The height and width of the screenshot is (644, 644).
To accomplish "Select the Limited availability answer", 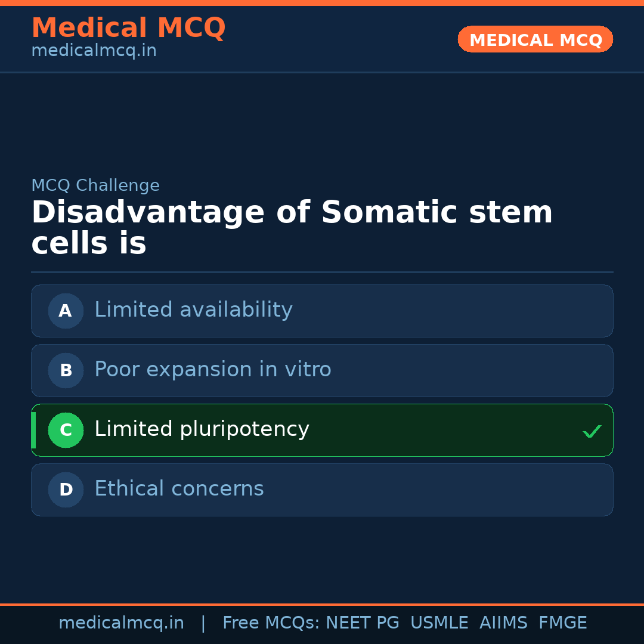I will [193, 310].
